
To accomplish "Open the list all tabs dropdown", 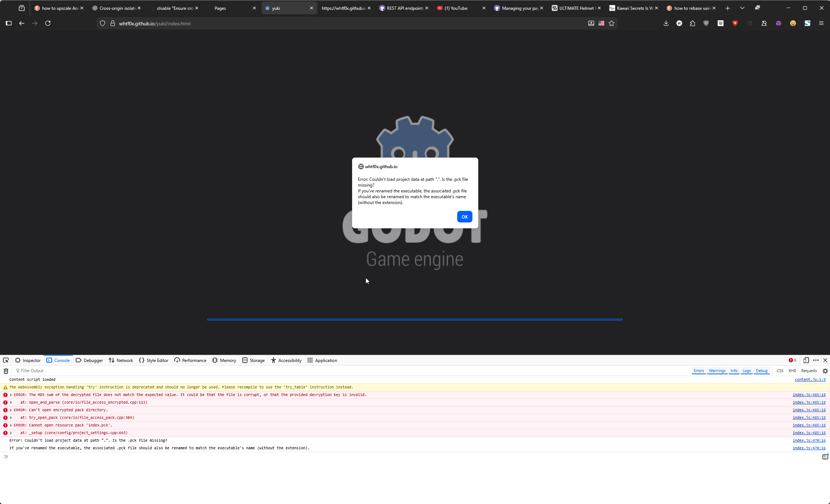I will 742,8.
